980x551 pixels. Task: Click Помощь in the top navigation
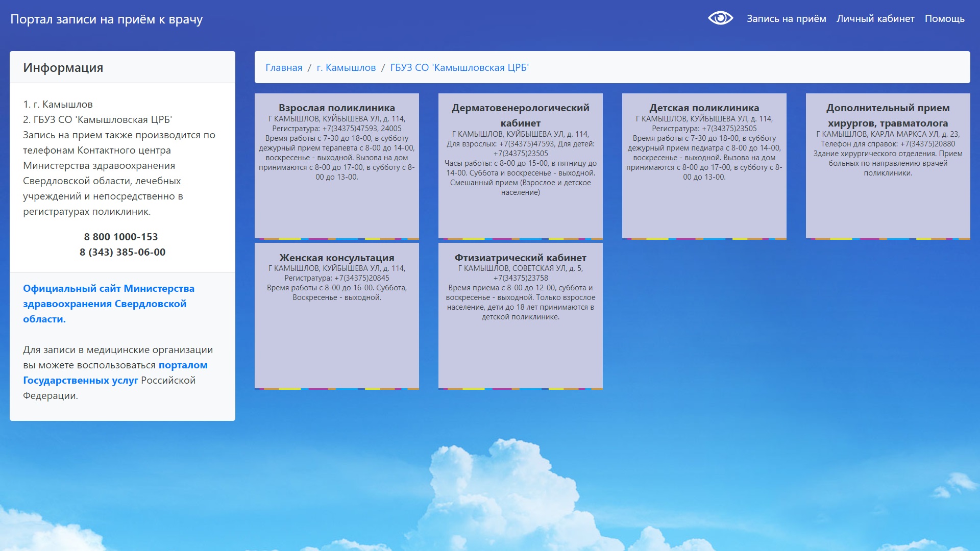(x=944, y=19)
